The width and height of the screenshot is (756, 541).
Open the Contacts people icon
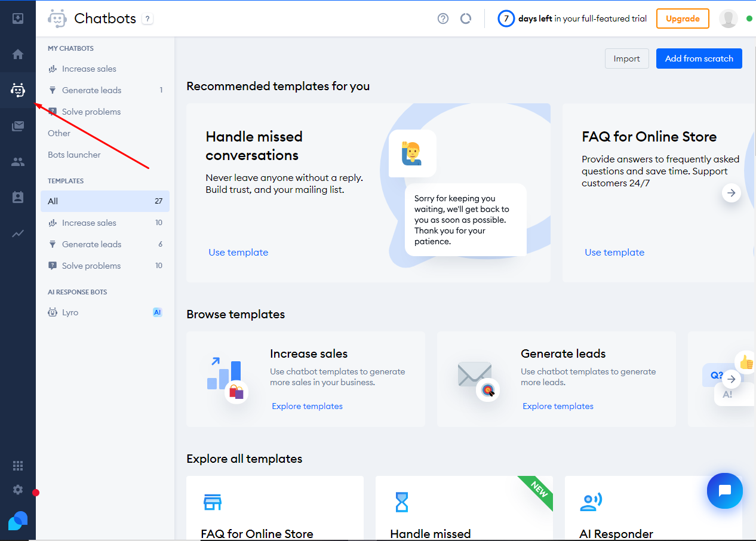coord(18,162)
